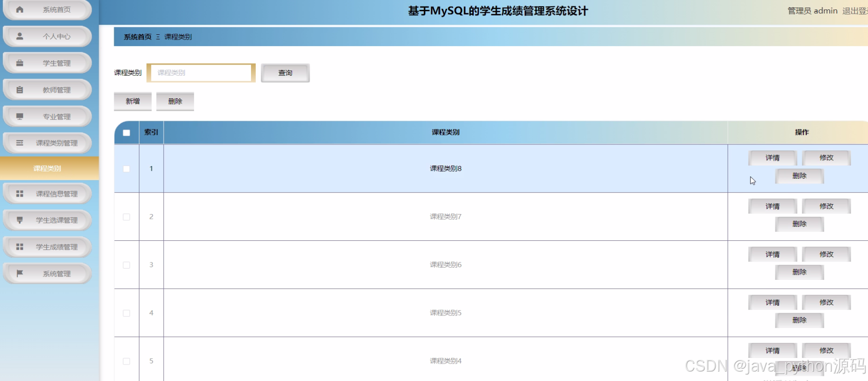
Task: Check the box for the 课程类别5 row
Action: pyautogui.click(x=126, y=313)
